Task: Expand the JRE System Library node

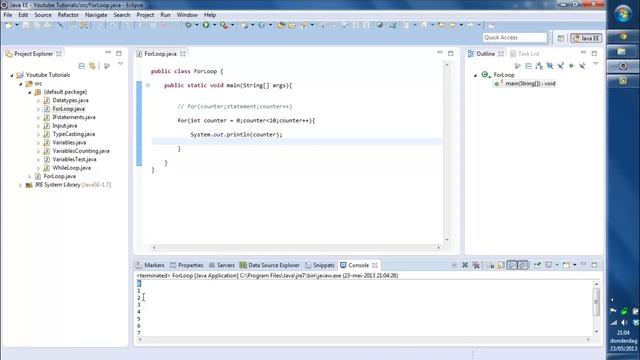Action: 20,185
